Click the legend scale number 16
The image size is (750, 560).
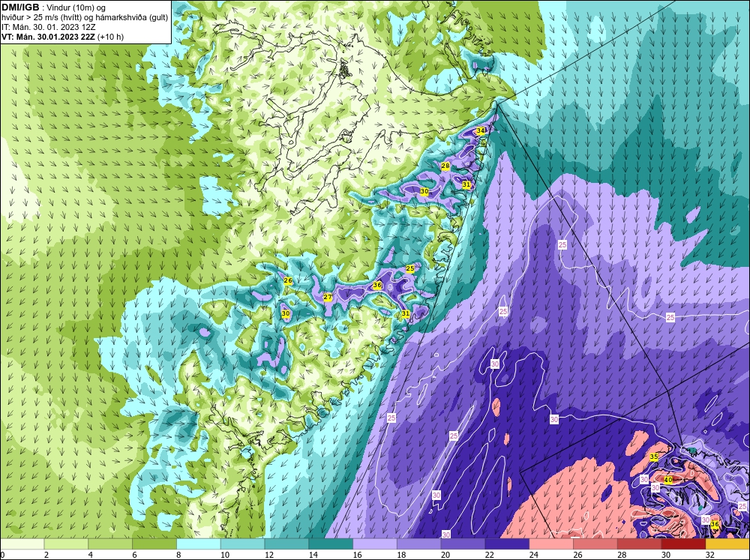357,555
